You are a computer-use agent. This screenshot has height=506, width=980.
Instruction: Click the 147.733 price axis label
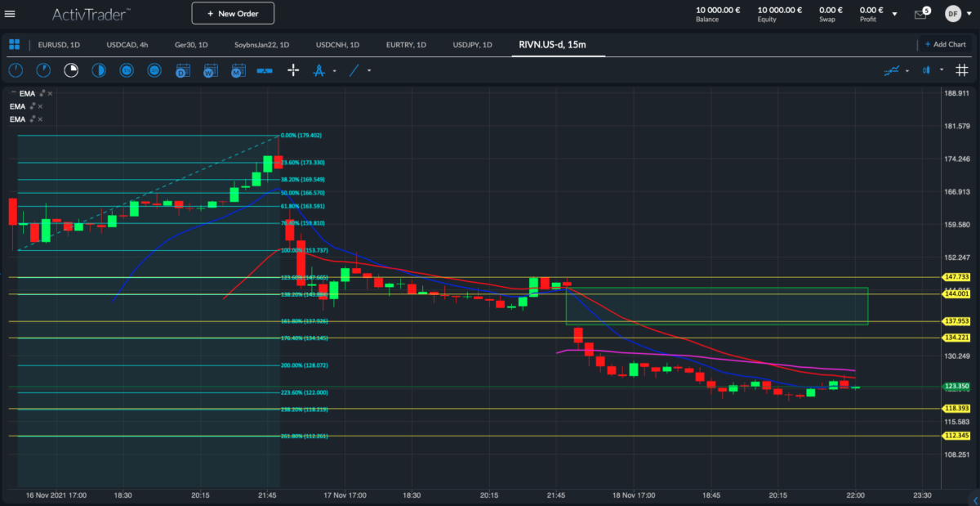[x=955, y=277]
